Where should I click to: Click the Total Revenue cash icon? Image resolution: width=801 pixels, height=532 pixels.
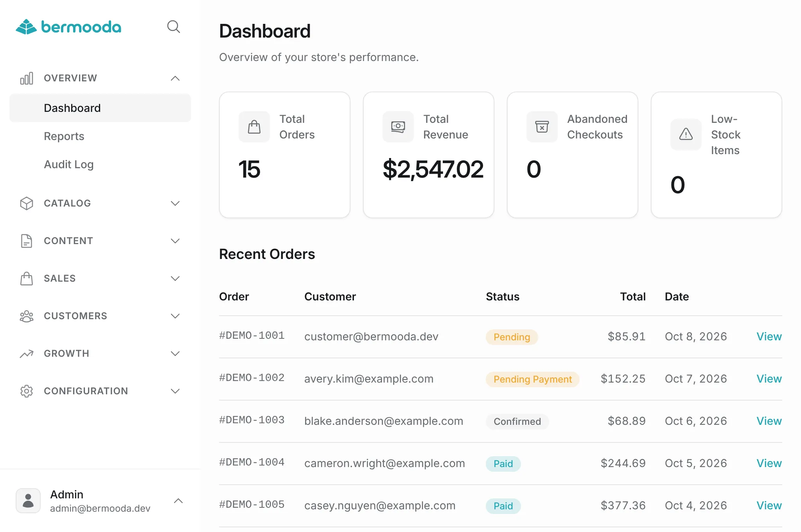398,127
